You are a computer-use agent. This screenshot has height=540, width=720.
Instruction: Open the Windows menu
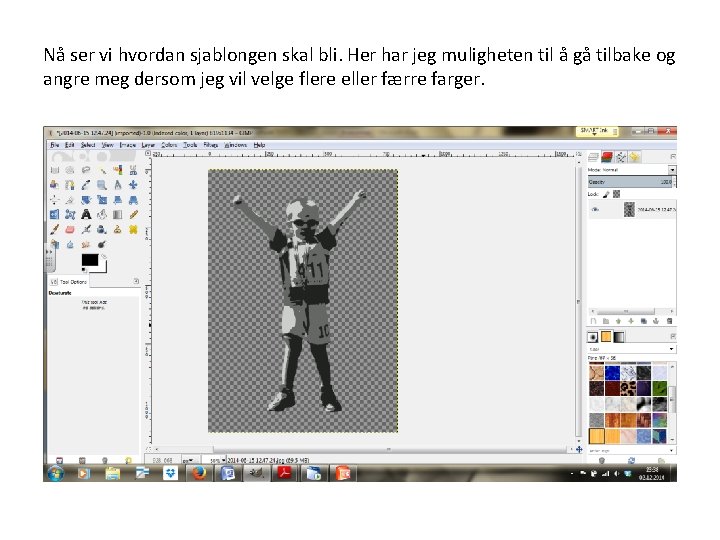click(236, 145)
